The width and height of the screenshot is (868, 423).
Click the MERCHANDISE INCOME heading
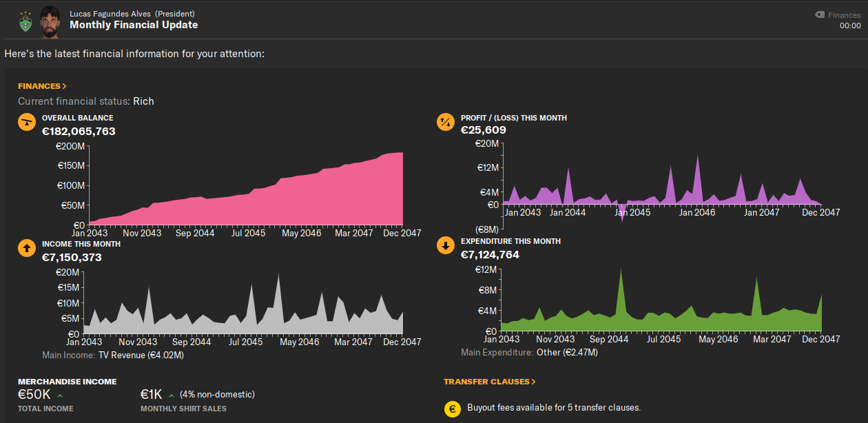point(68,381)
